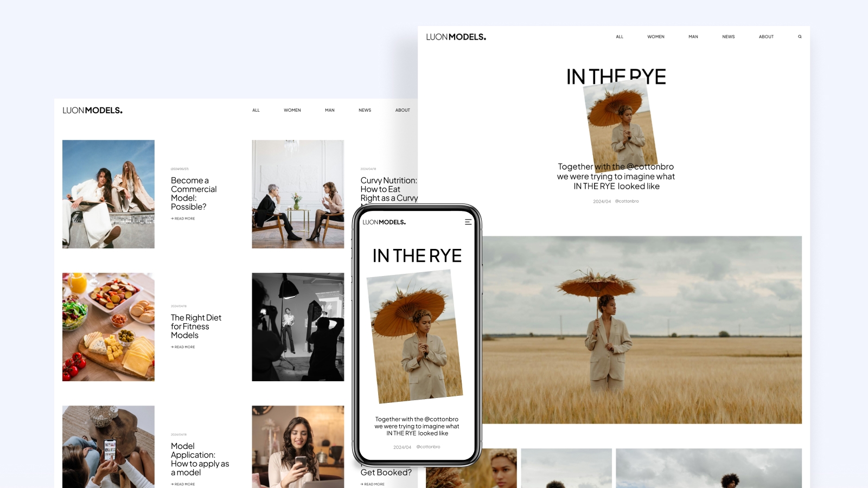This screenshot has width=868, height=488.
Task: Click the large rye field hero photo
Action: click(x=642, y=330)
